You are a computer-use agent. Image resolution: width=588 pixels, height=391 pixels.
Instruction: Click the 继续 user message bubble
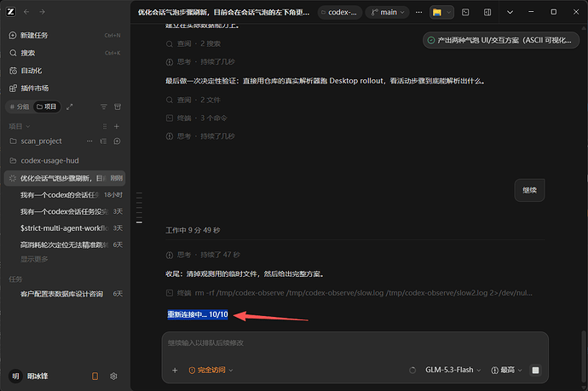click(529, 191)
